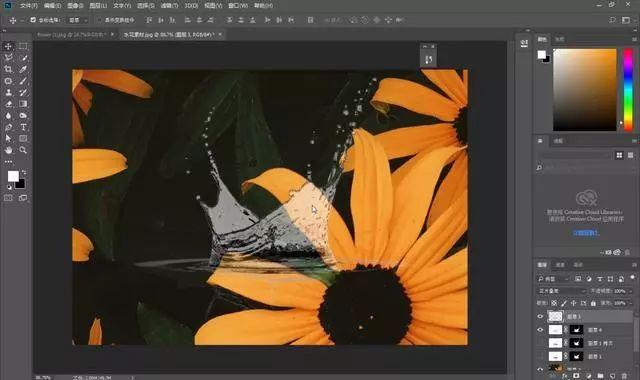Open the tool preset picker next to Move icon
Image resolution: width=640 pixels, height=380 pixels.
pyautogui.click(x=22, y=20)
